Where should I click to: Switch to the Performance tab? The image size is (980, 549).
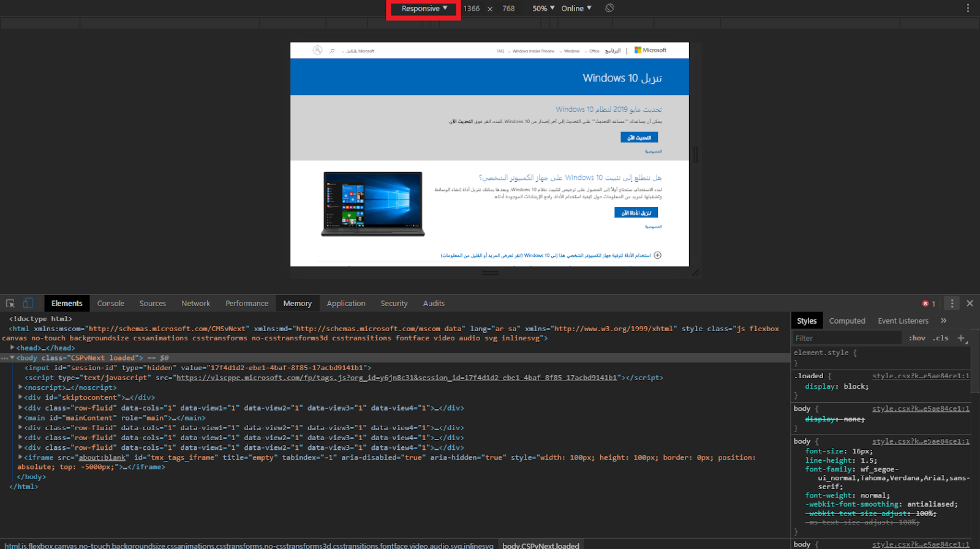(247, 303)
